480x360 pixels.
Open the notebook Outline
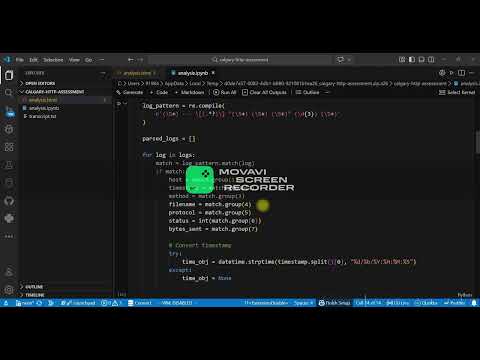click(307, 92)
